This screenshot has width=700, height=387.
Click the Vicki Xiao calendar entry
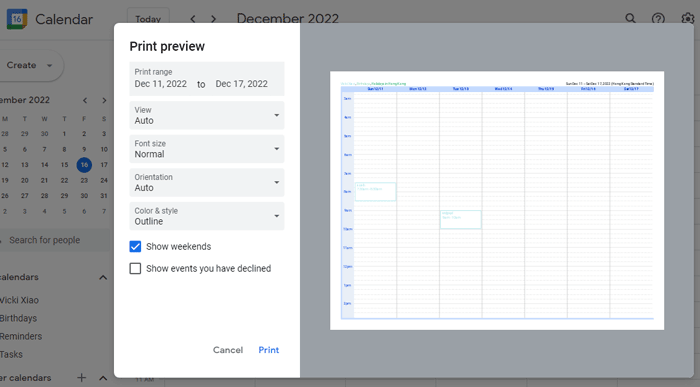pos(19,300)
